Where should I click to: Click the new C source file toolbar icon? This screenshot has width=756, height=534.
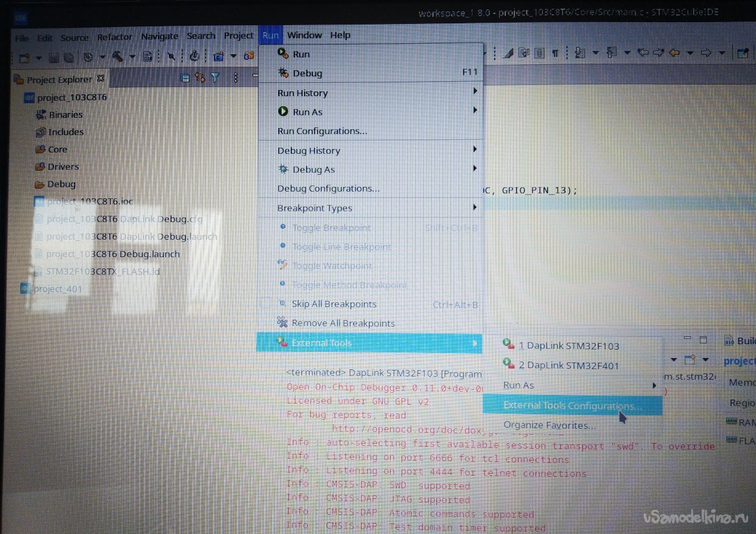[218, 56]
